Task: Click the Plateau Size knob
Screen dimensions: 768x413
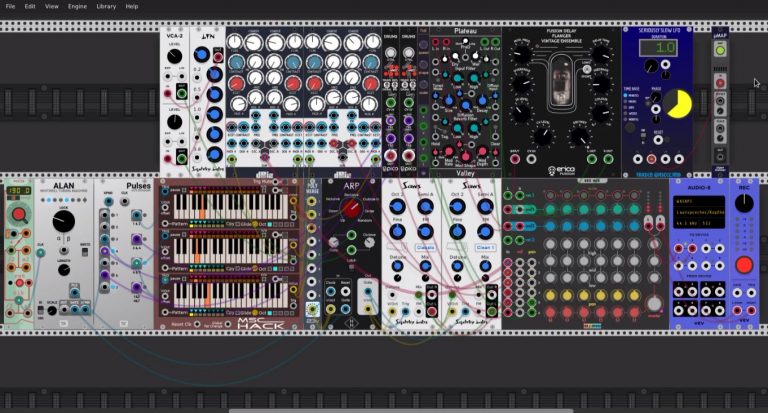Action: tap(449, 101)
